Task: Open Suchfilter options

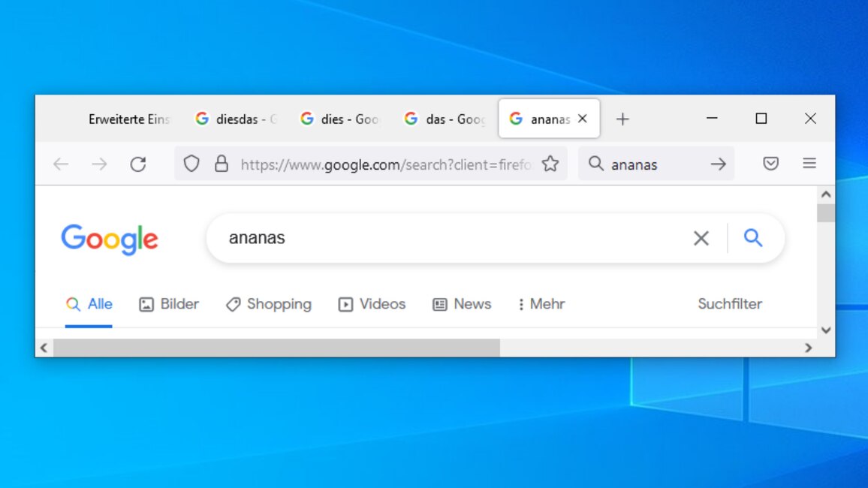Action: tap(729, 304)
